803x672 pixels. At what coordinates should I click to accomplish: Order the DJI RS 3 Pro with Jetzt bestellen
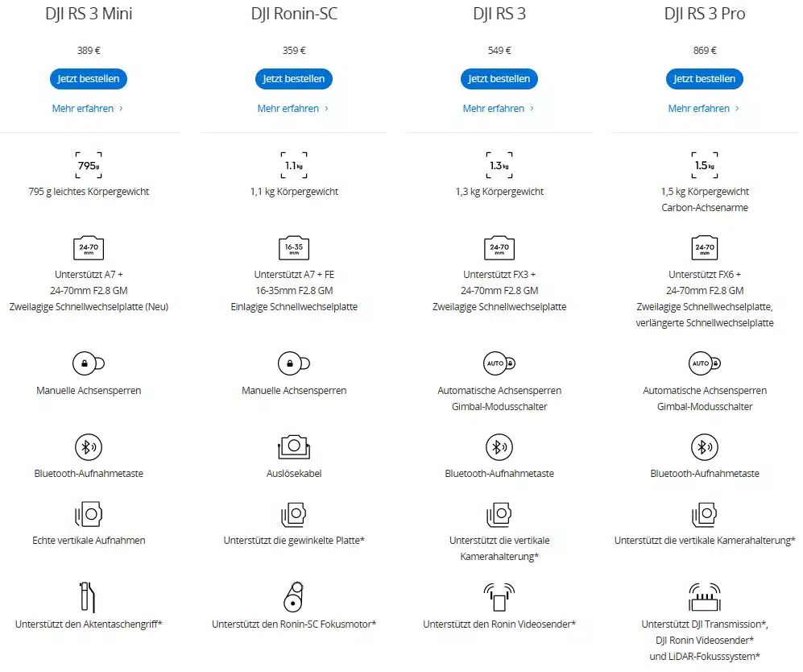click(x=705, y=79)
